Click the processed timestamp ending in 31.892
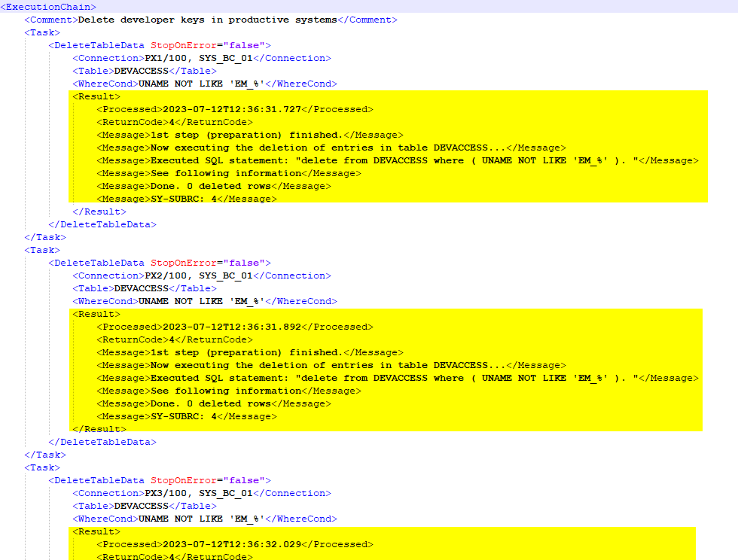 pos(232,327)
